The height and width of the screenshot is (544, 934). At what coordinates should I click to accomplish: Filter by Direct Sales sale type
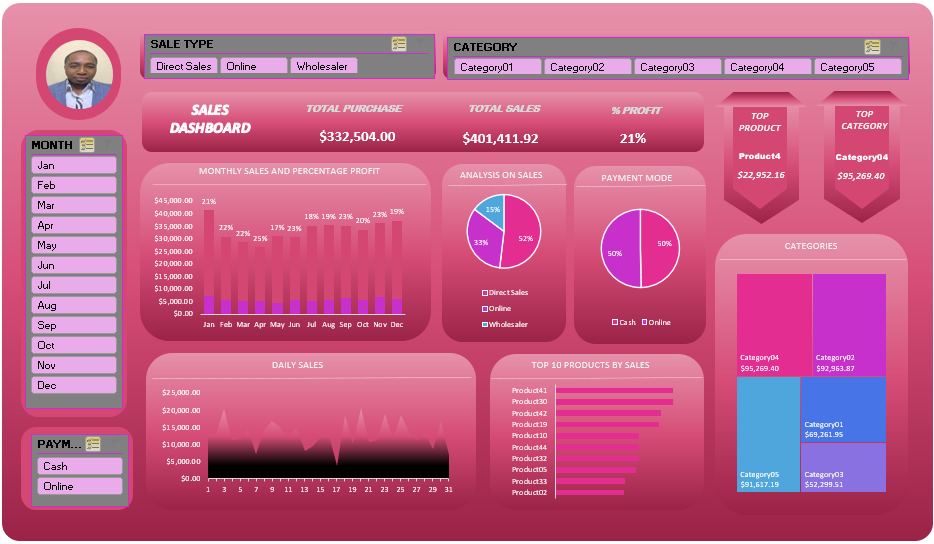(x=184, y=66)
